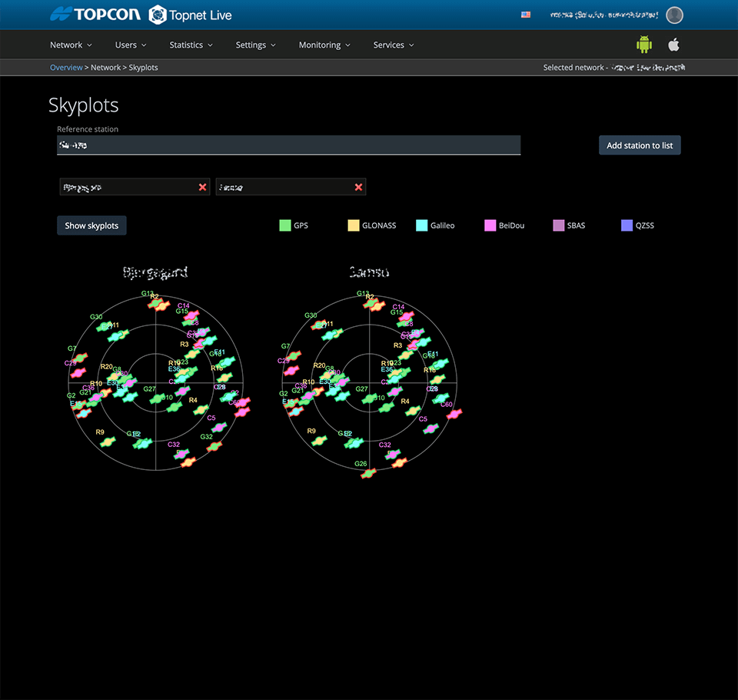Click the Topnet Live logo
Screen dimensions: 738x700
click(190, 15)
